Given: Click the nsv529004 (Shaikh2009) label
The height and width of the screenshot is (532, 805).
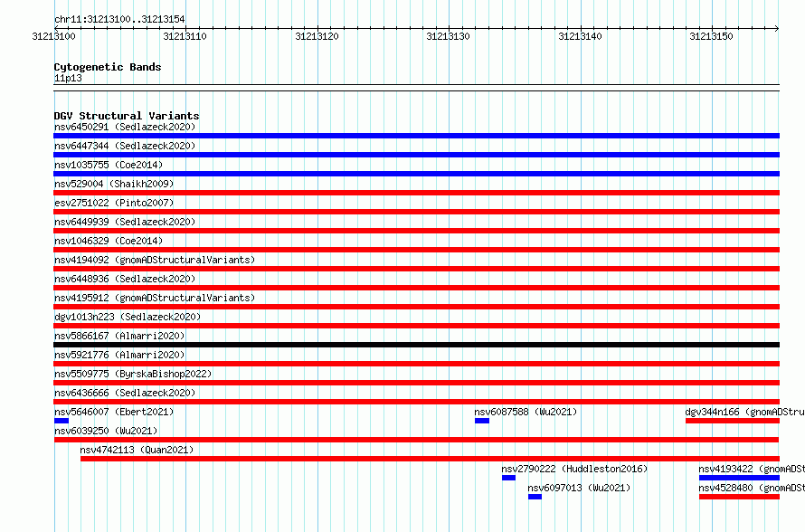Looking at the screenshot, I should 114,184.
